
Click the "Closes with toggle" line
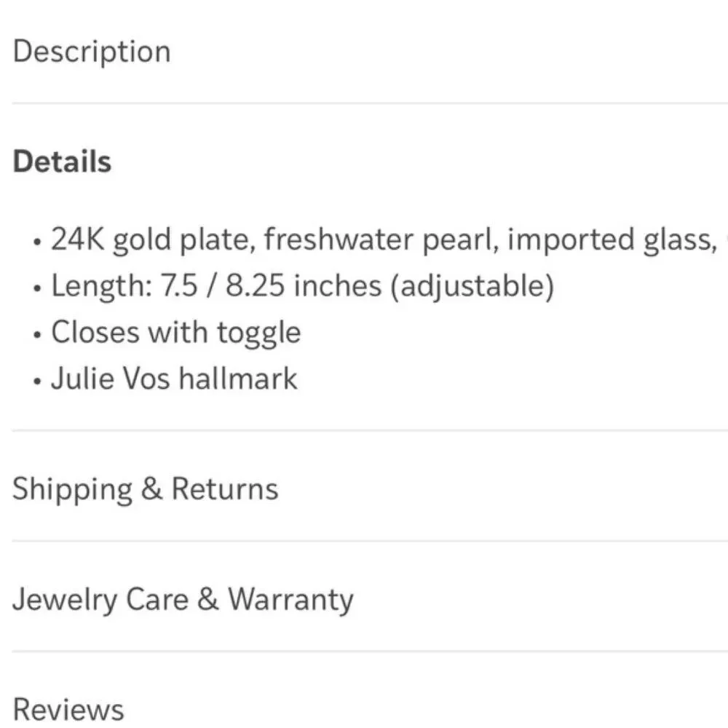coord(175,333)
